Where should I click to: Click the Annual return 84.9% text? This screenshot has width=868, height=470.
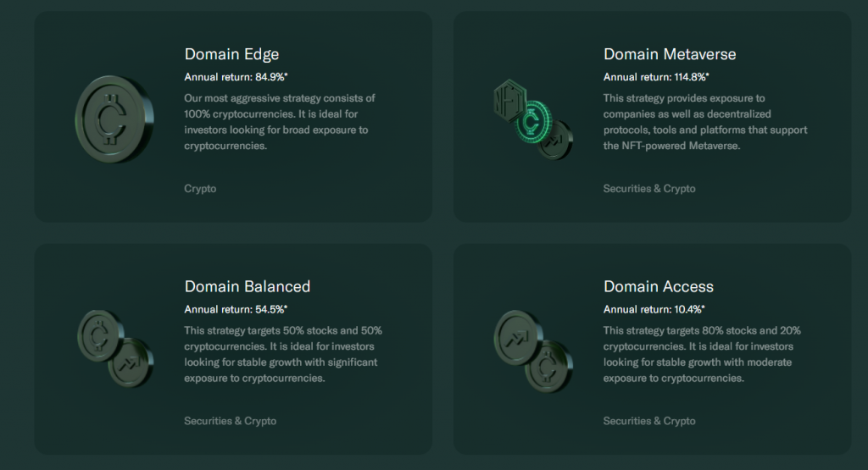click(236, 77)
